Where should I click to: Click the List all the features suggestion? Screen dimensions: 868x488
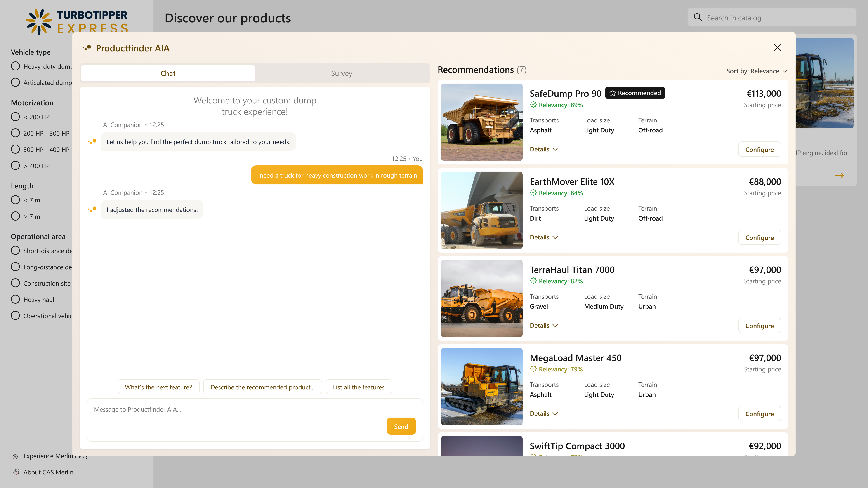coord(359,387)
